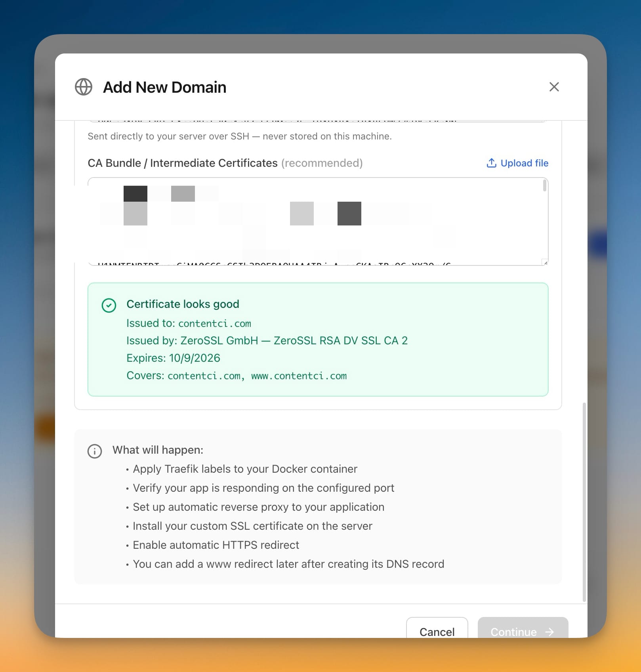Click the 'Covers: contentci.com, www.contentci.com' line
The width and height of the screenshot is (641, 672).
pos(237,376)
